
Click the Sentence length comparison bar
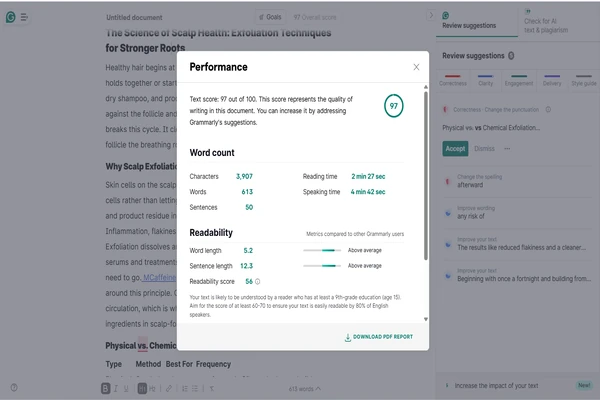[322, 266]
